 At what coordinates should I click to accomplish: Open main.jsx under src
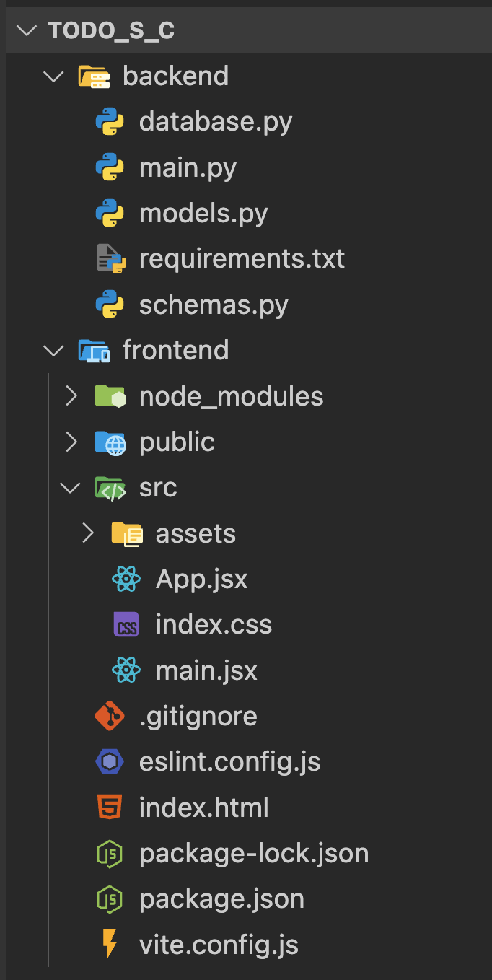(x=206, y=670)
